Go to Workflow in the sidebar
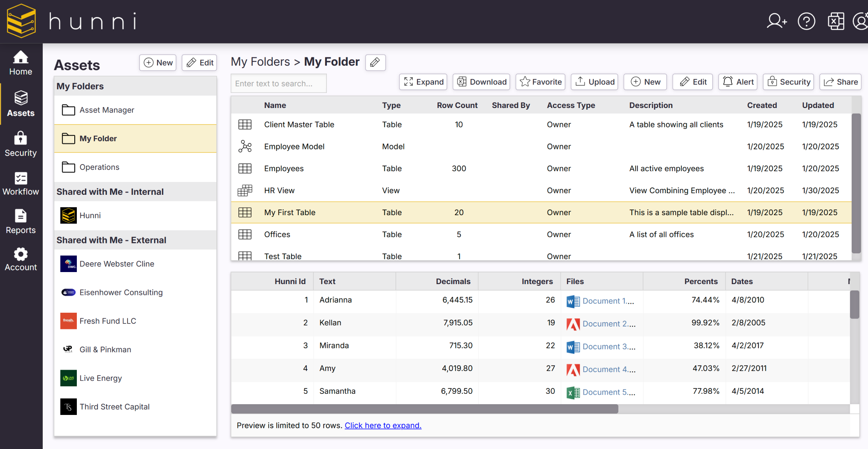The height and width of the screenshot is (449, 868). 21,184
